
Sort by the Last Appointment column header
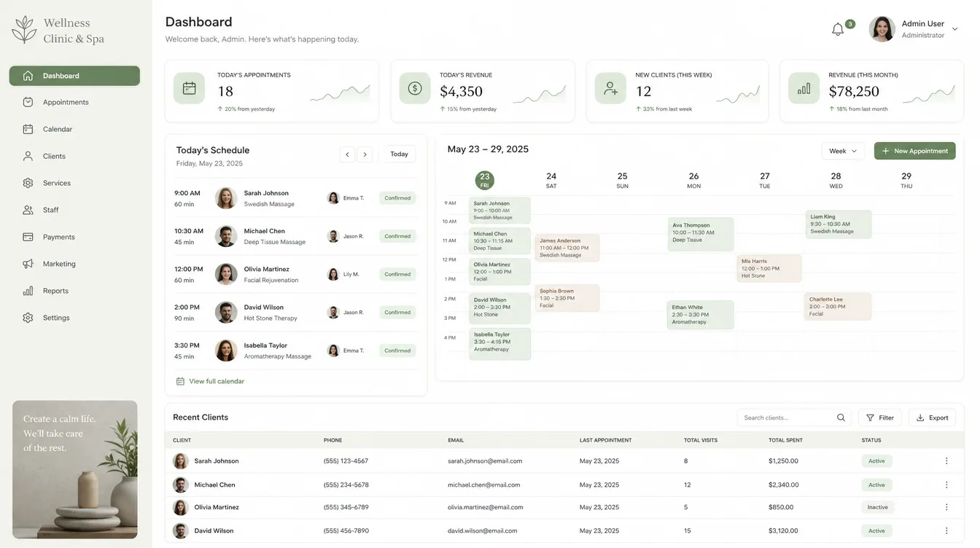click(605, 440)
